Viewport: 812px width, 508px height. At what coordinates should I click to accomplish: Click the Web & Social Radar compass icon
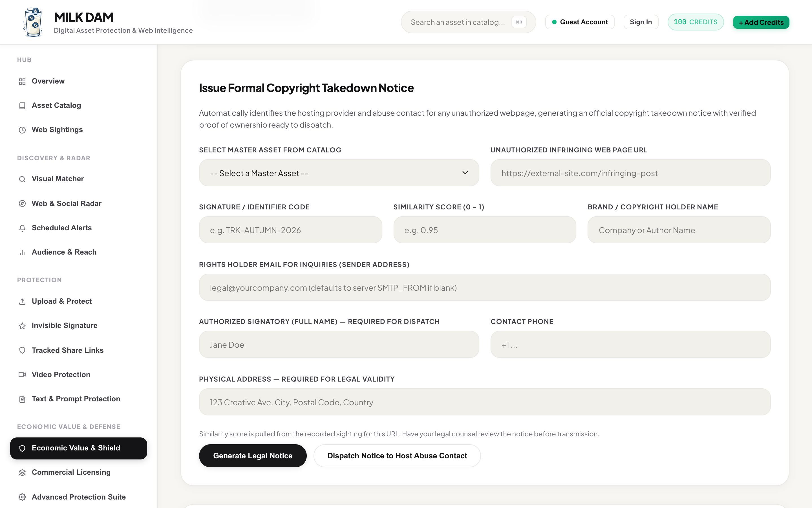(x=22, y=203)
